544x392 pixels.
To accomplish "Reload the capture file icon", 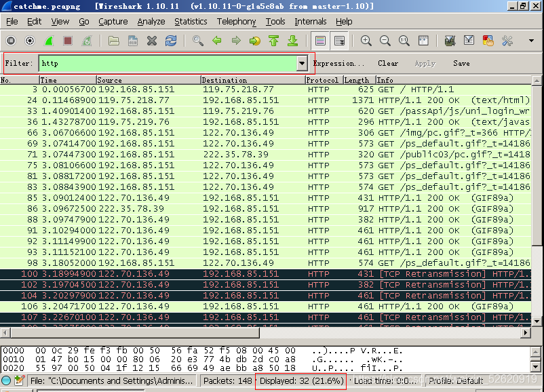I will [171, 41].
